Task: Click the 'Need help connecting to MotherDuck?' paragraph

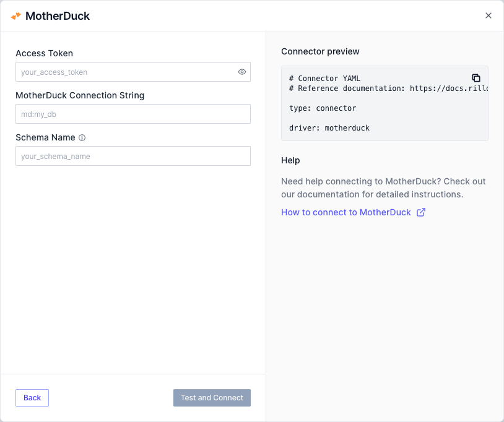Action: [383, 188]
